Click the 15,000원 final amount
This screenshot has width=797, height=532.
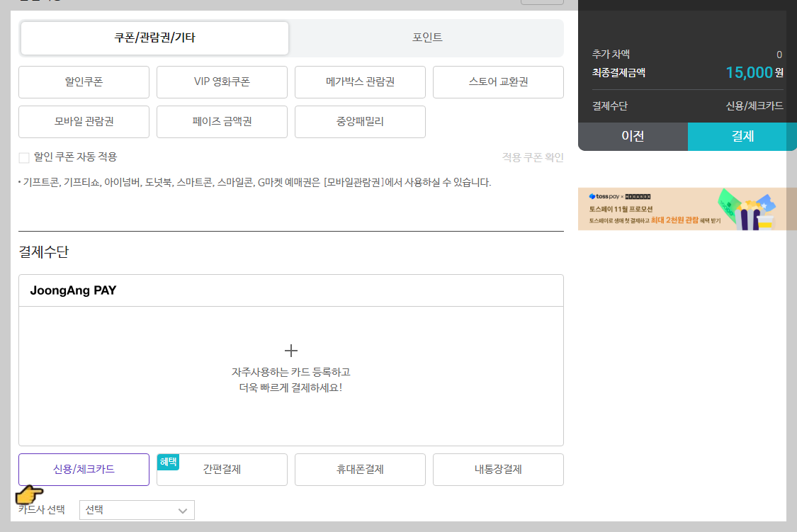click(754, 73)
